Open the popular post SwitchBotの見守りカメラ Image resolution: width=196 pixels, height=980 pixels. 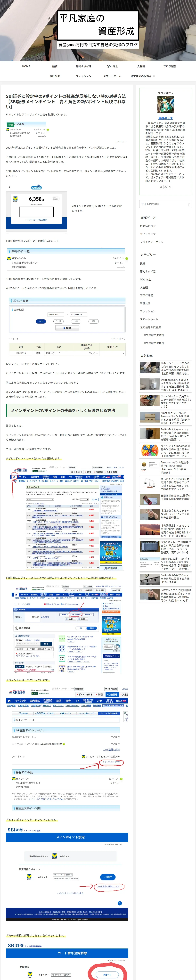click(x=166, y=579)
